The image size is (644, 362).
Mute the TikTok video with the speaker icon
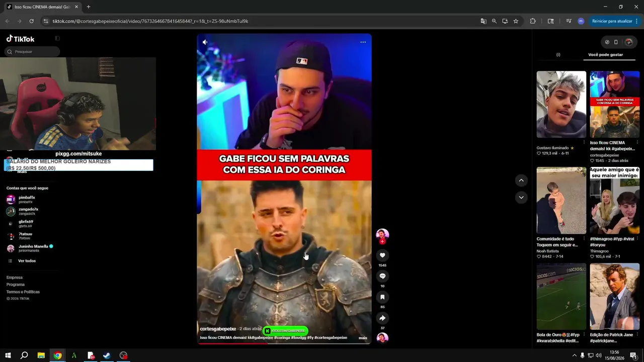pyautogui.click(x=205, y=42)
